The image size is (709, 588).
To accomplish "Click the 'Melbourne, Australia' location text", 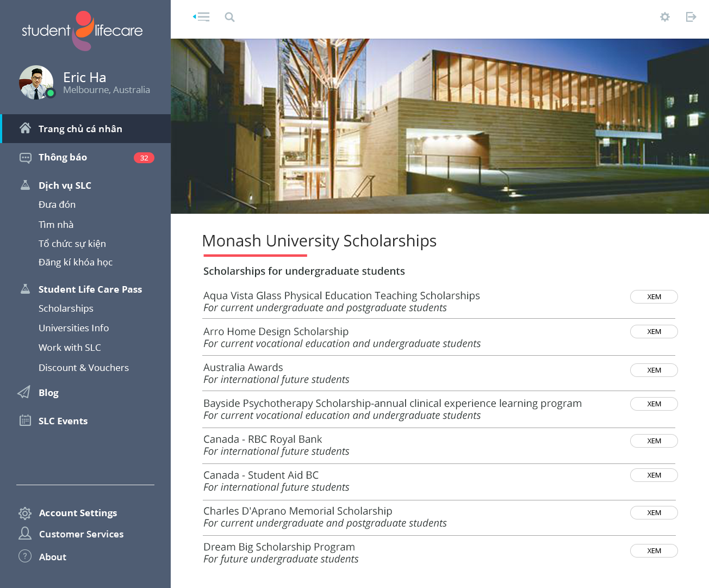I will pyautogui.click(x=107, y=90).
